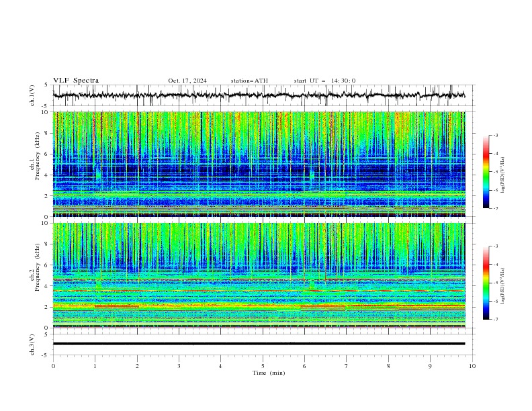Image resolution: width=532 pixels, height=411 pixels.
Task: Select the "start UT = 14:30:0" label
Action: 324,81
